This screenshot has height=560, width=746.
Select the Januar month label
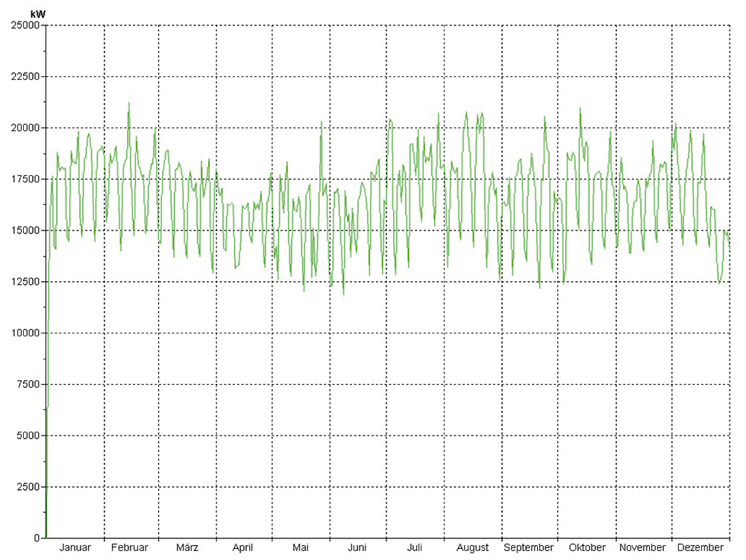click(75, 548)
